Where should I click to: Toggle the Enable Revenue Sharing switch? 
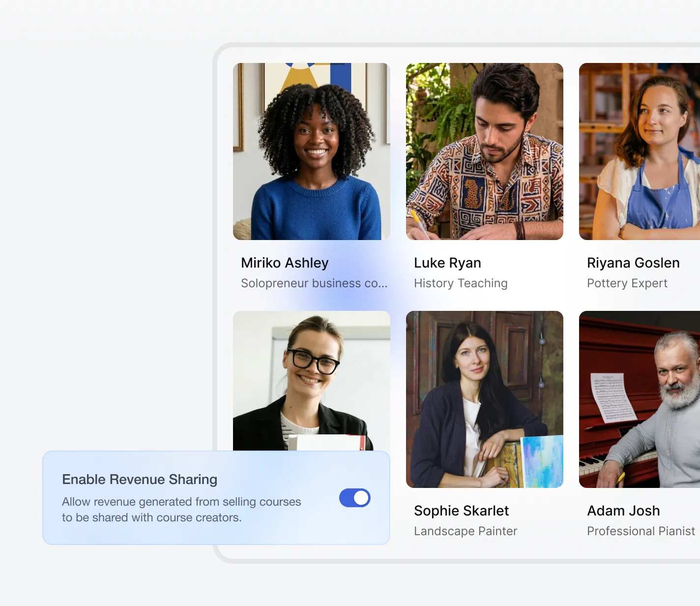354,498
